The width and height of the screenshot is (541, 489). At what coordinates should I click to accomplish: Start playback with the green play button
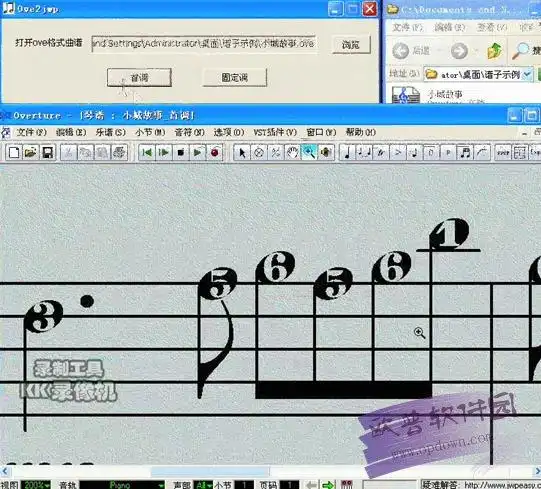pos(197,153)
